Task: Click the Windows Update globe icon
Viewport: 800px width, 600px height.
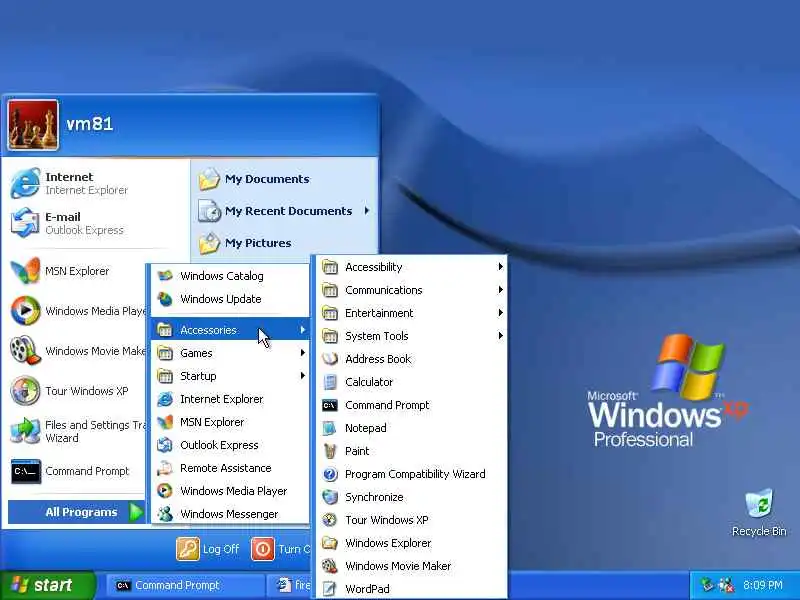Action: click(x=165, y=299)
